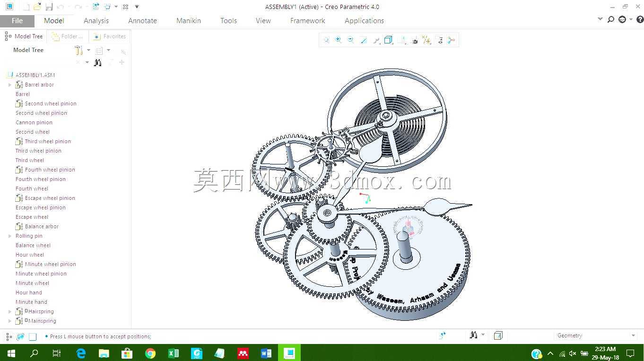
Task: Open Model Tree settings hammer icon
Action: tap(79, 50)
